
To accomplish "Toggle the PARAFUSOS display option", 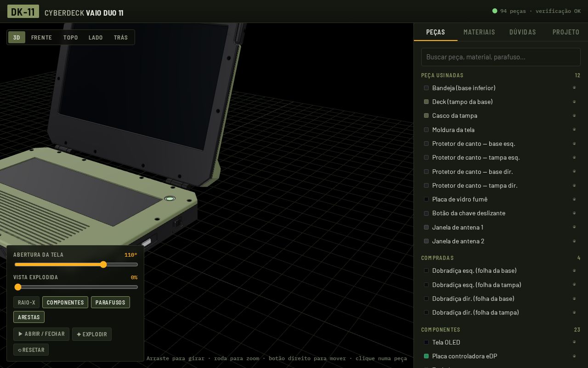I will point(110,302).
